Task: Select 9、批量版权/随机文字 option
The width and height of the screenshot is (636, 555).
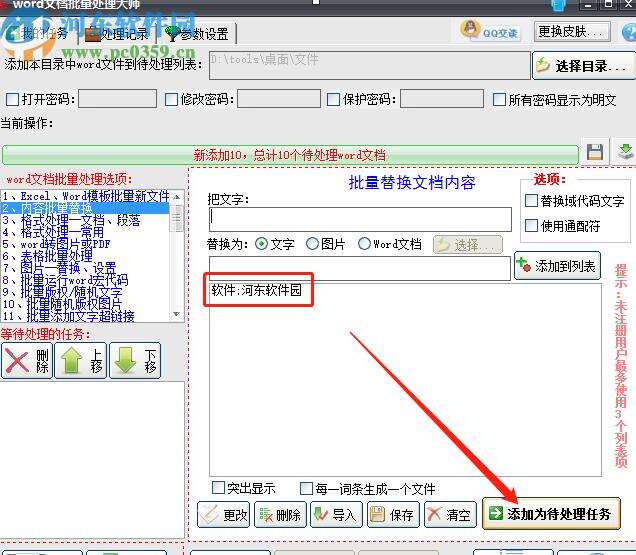Action: click(86, 292)
